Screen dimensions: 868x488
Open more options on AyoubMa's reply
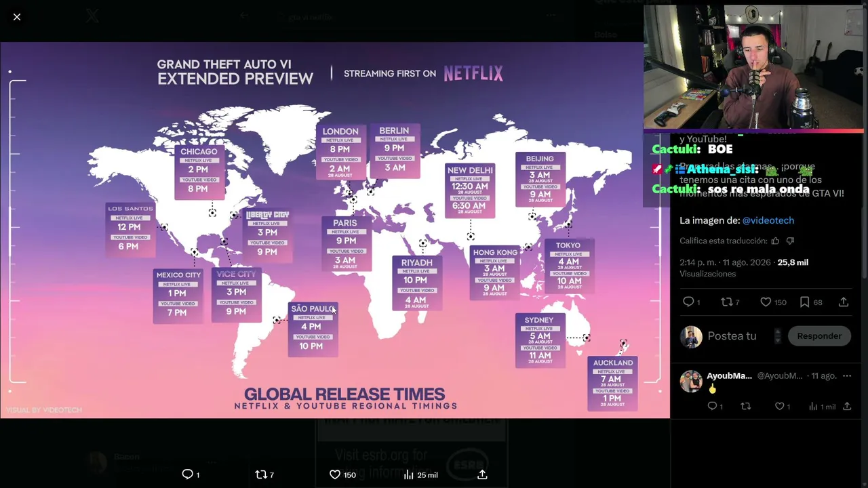point(847,375)
